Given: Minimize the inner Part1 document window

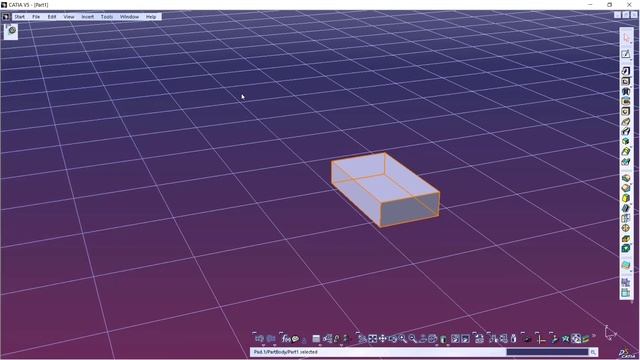Looking at the screenshot, I should click(618, 15).
